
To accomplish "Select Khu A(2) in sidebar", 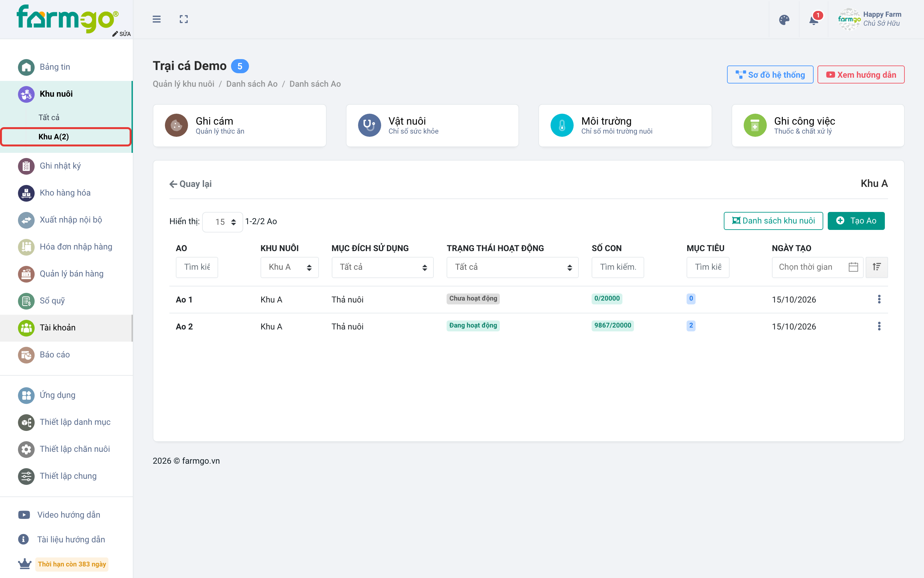I will [66, 137].
